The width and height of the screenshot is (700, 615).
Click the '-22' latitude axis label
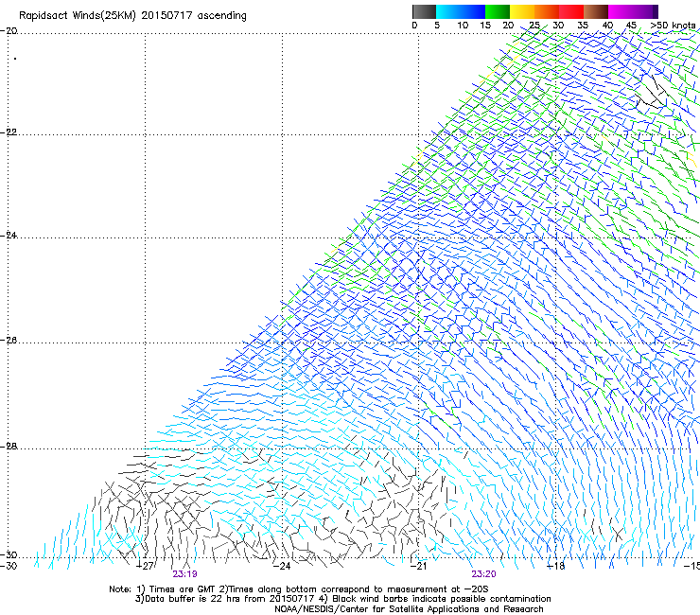pos(9,132)
